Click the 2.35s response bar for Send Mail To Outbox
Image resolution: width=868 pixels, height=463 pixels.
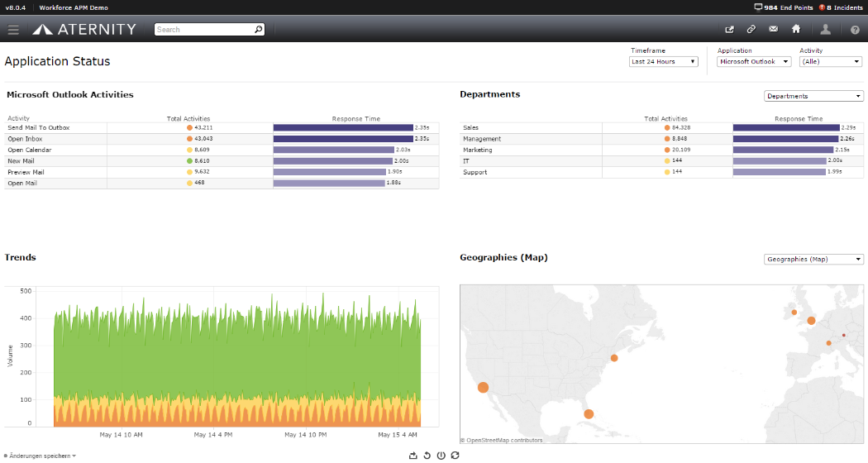tap(343, 128)
